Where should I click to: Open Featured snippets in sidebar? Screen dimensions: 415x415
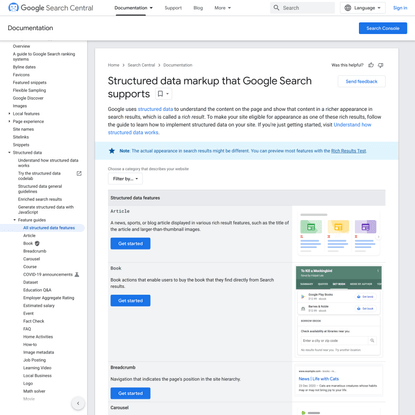pyautogui.click(x=30, y=82)
